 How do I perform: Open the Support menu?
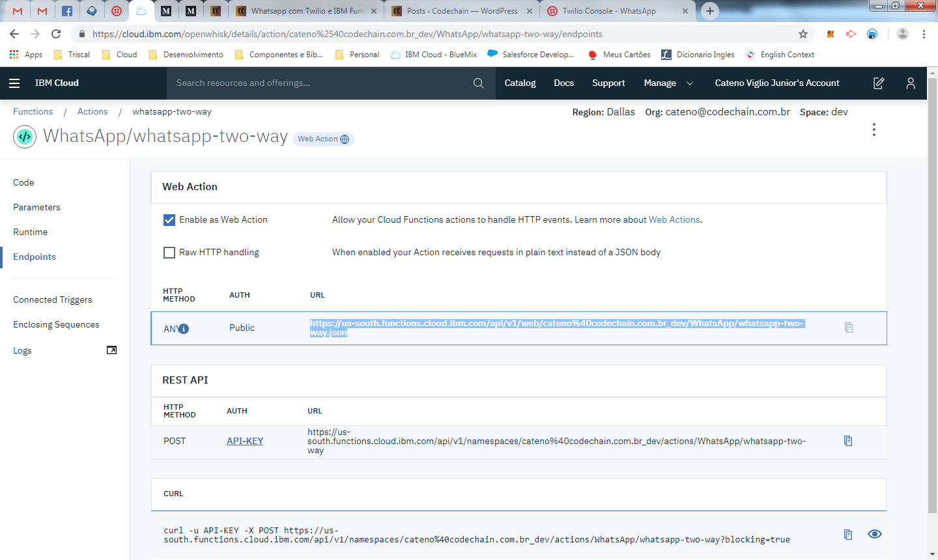608,83
